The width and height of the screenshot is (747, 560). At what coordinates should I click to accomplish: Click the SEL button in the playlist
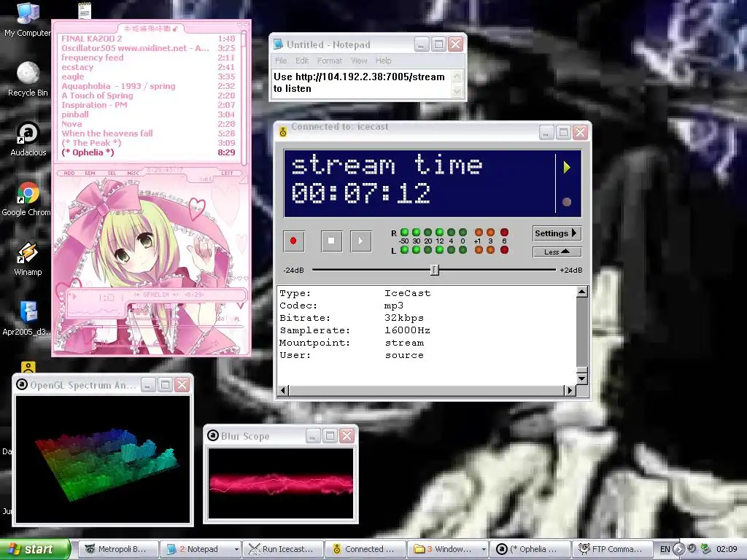pos(112,174)
